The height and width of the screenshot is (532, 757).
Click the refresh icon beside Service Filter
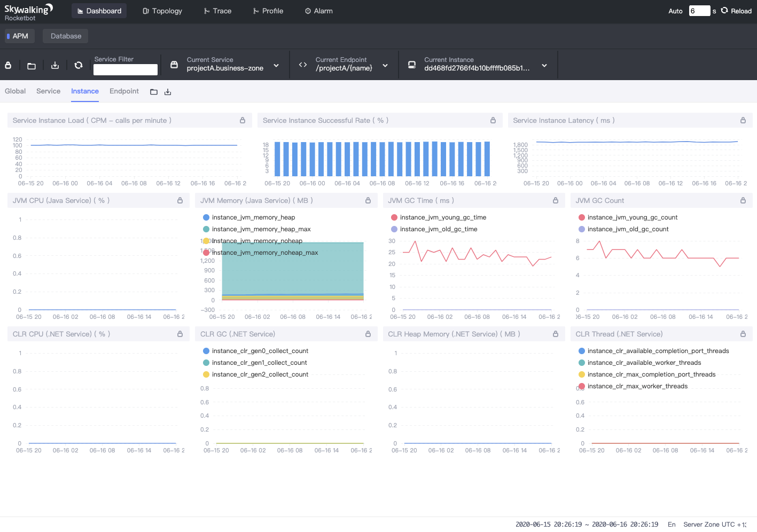[79, 65]
